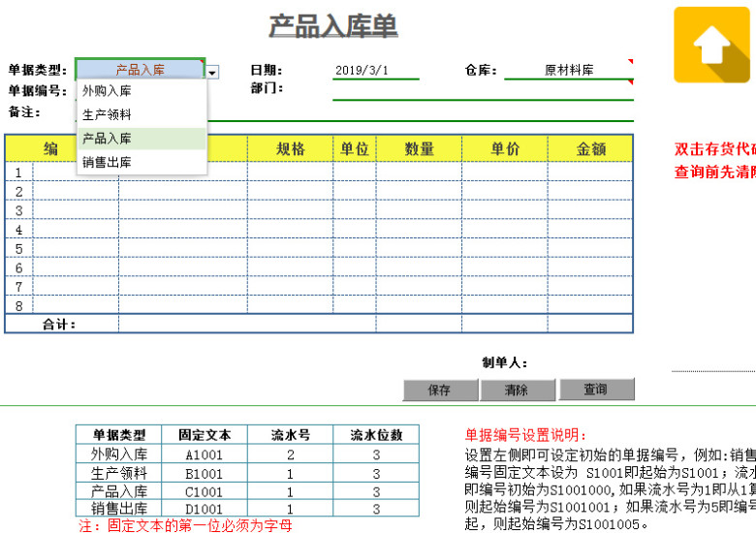Select the 规格 column header
756x533 pixels.
(290, 148)
